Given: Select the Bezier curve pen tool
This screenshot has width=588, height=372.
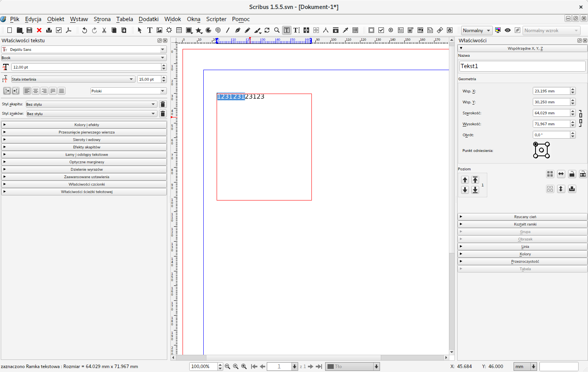Looking at the screenshot, I should [237, 30].
